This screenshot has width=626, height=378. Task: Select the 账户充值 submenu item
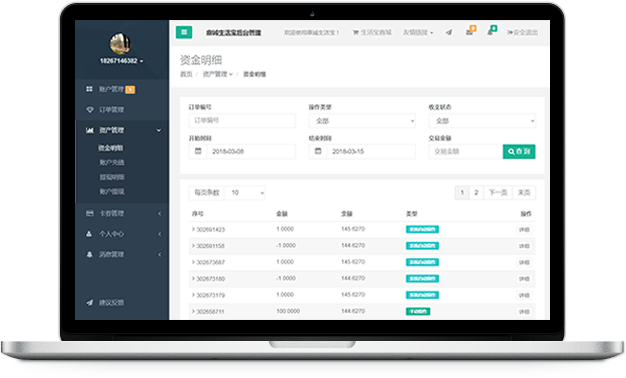click(x=112, y=162)
